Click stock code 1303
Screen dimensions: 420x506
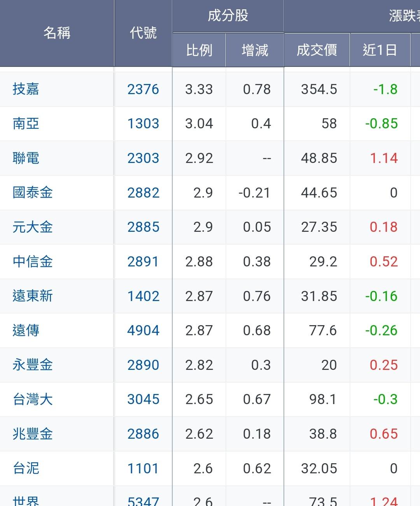pos(143,124)
